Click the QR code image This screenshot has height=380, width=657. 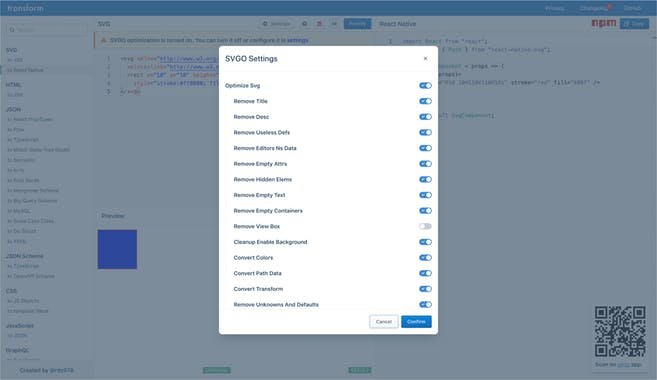pyautogui.click(x=620, y=331)
